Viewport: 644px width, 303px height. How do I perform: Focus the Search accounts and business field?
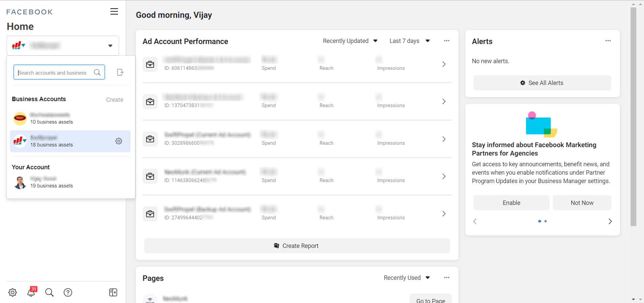pyautogui.click(x=55, y=73)
